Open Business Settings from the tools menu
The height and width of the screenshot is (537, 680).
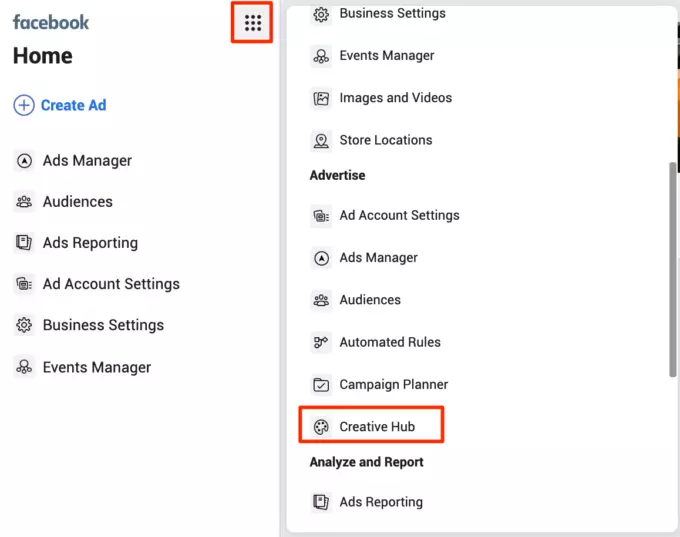pyautogui.click(x=392, y=14)
